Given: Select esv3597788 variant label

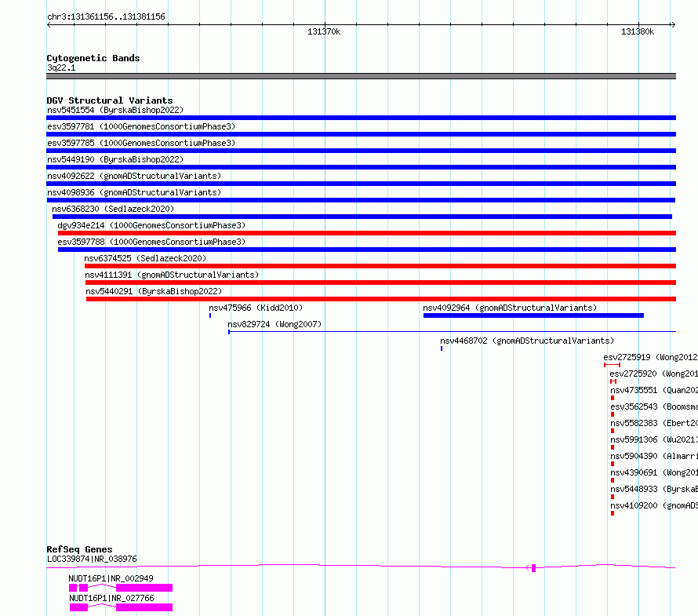Looking at the screenshot, I should point(151,242).
